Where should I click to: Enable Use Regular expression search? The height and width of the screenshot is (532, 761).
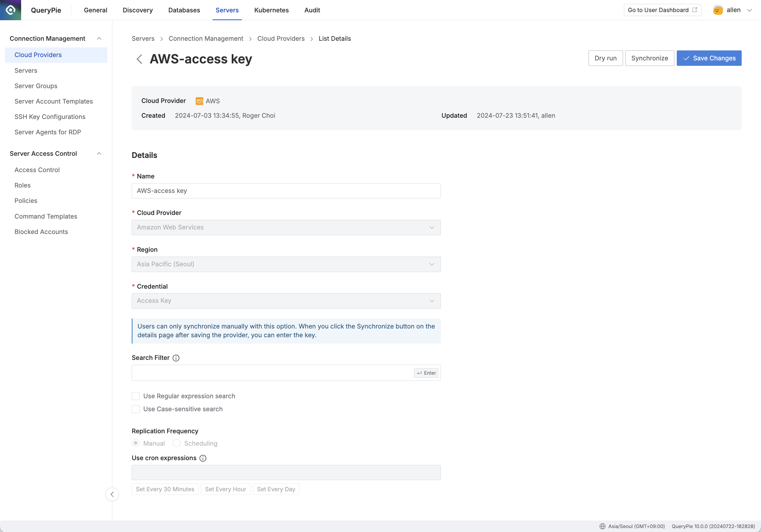136,396
